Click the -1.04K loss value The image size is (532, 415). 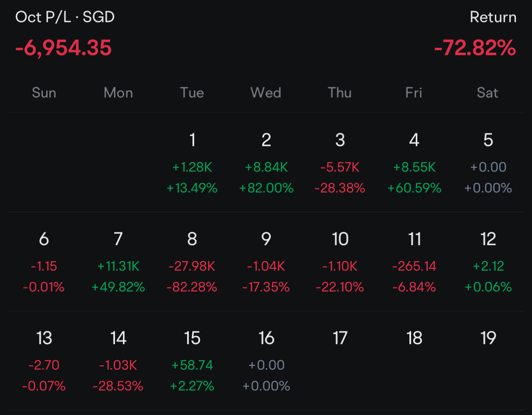(266, 266)
